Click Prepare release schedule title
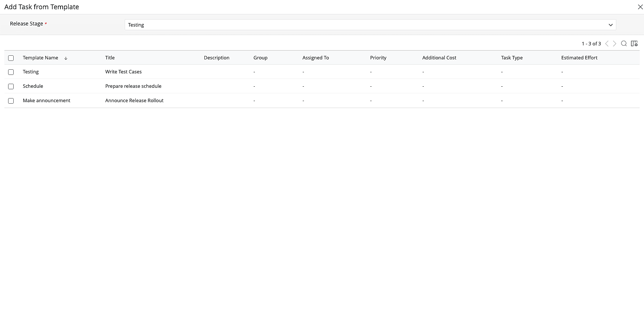644x329 pixels. click(133, 86)
